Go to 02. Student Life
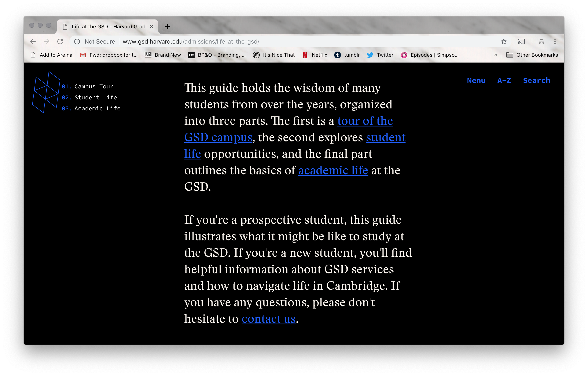Screen dimensions: 588x376 (89, 97)
